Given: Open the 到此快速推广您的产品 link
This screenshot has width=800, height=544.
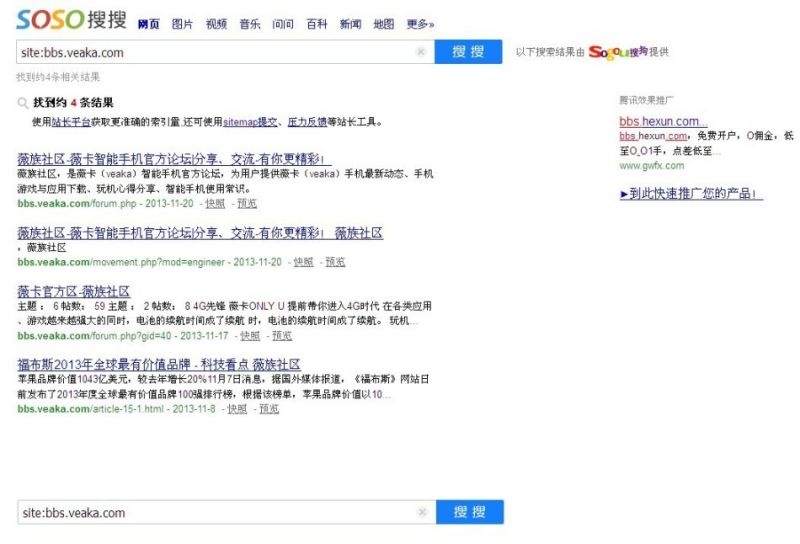Looking at the screenshot, I should pos(691,194).
